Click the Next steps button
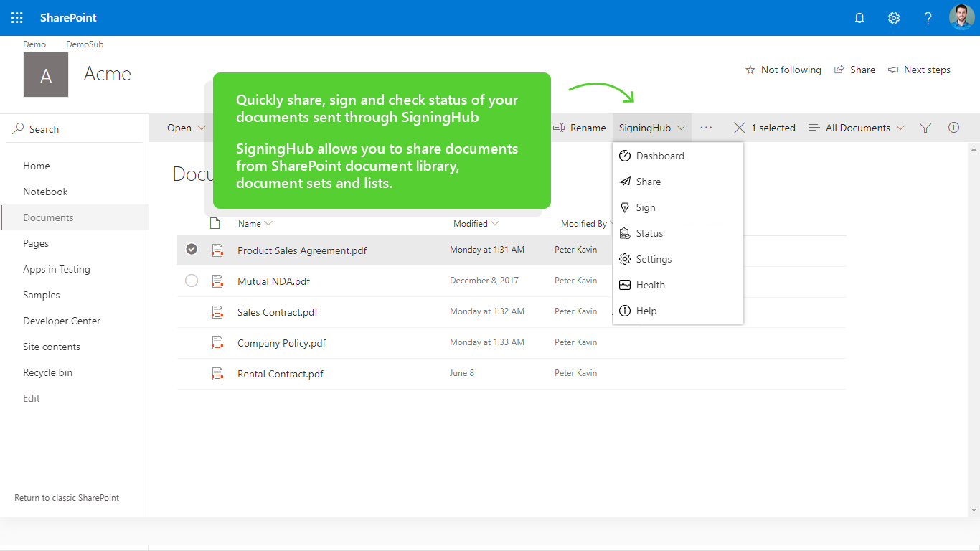980x551 pixels. click(919, 70)
